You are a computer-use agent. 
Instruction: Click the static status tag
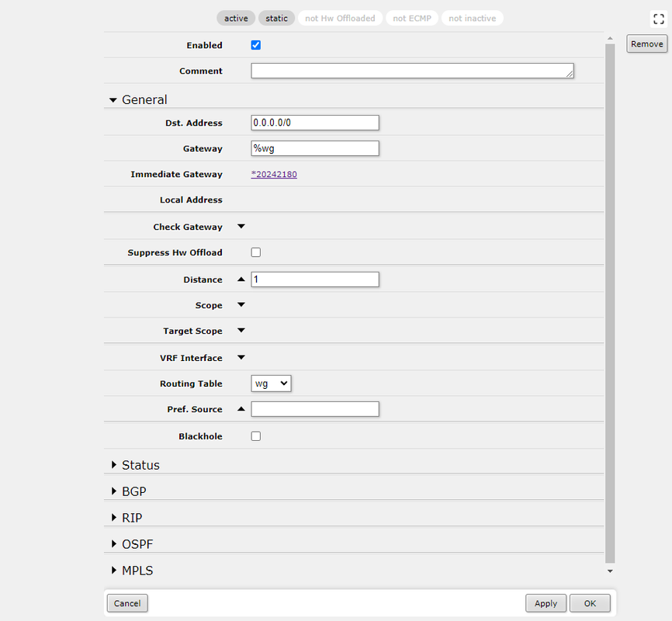(276, 18)
